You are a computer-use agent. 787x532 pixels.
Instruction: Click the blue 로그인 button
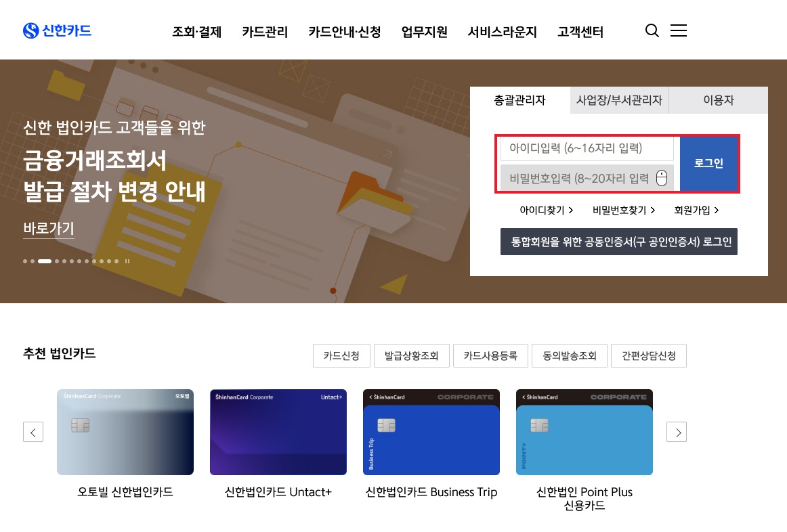pyautogui.click(x=708, y=164)
